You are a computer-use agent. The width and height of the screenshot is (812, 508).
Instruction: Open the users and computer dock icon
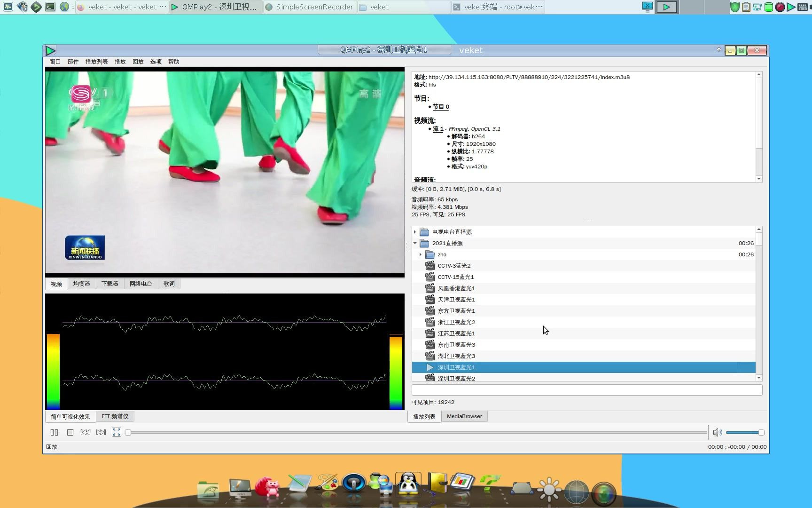point(381,484)
